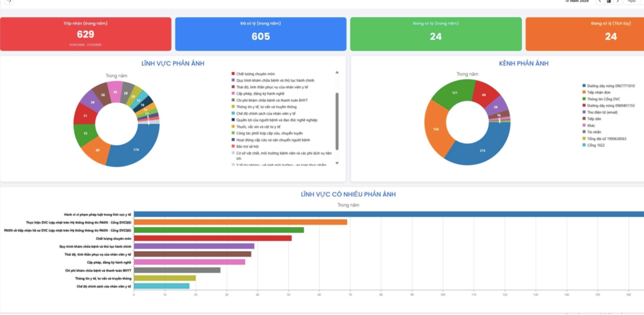
Task: Open the blue Đã xử lý (trong năm) card
Action: [261, 34]
